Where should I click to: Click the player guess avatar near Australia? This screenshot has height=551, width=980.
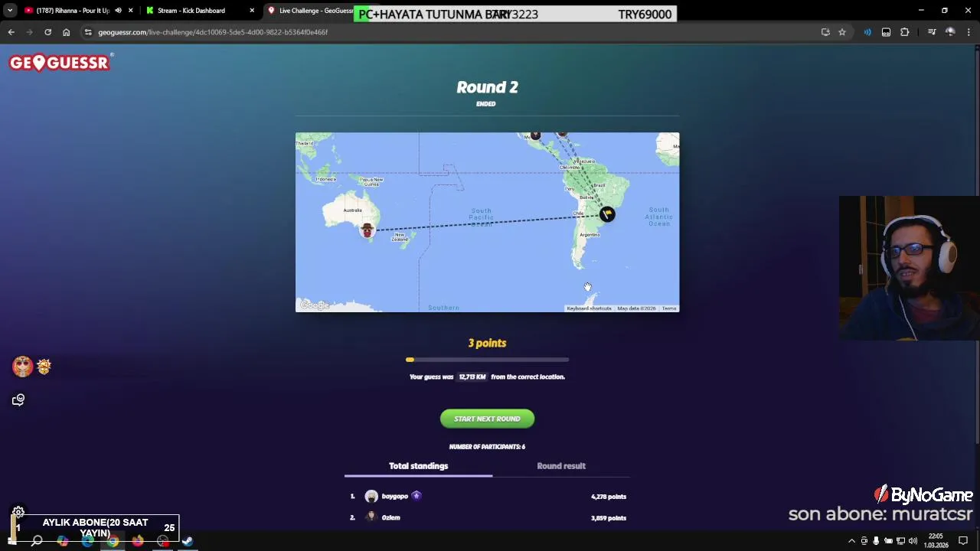tap(367, 230)
